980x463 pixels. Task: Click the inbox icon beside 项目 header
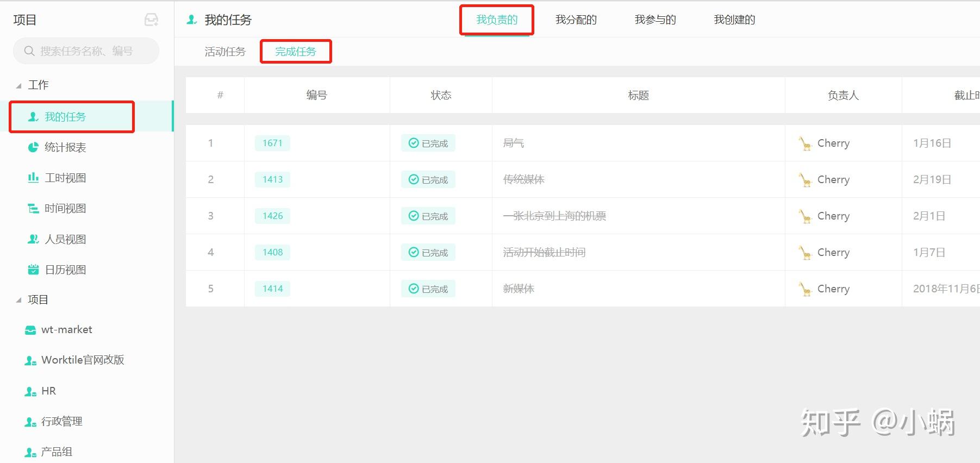(151, 20)
